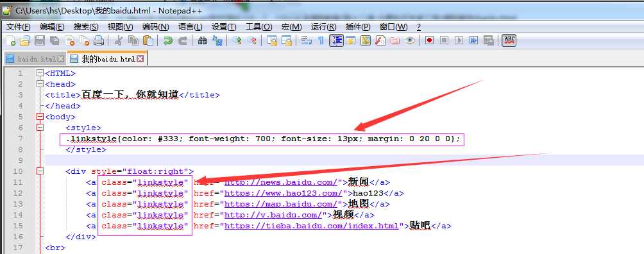Open the Function List icon

pos(381,40)
